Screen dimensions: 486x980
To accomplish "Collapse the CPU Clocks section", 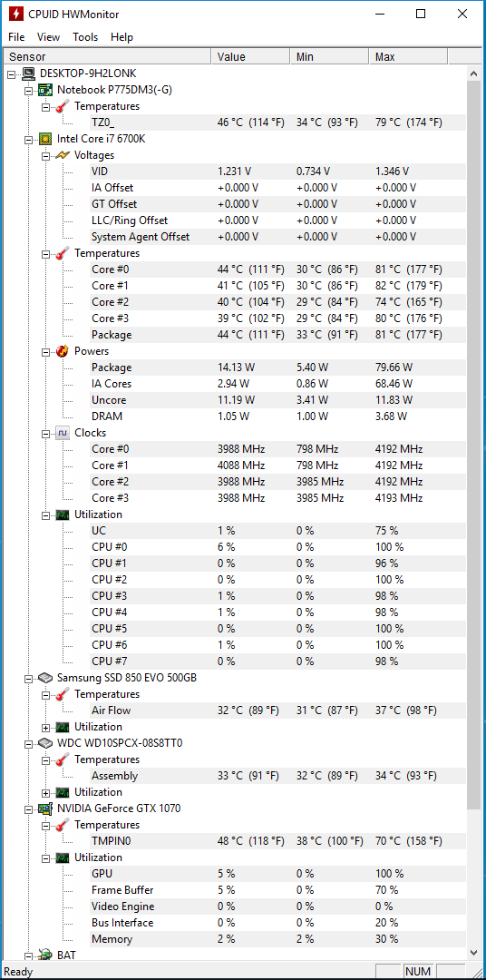I will (x=45, y=433).
